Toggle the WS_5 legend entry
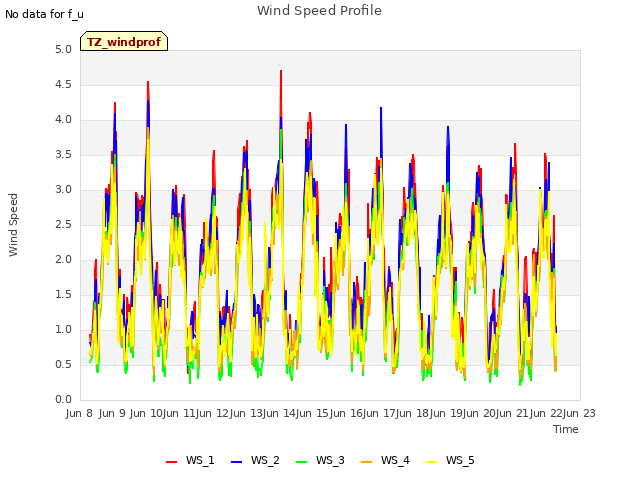 click(450, 460)
